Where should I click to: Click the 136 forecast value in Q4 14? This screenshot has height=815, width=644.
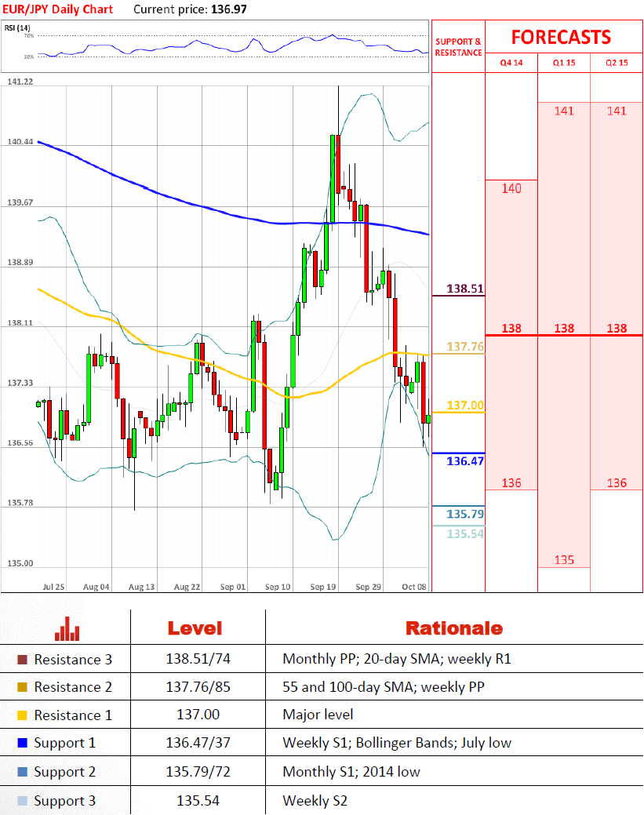click(511, 483)
